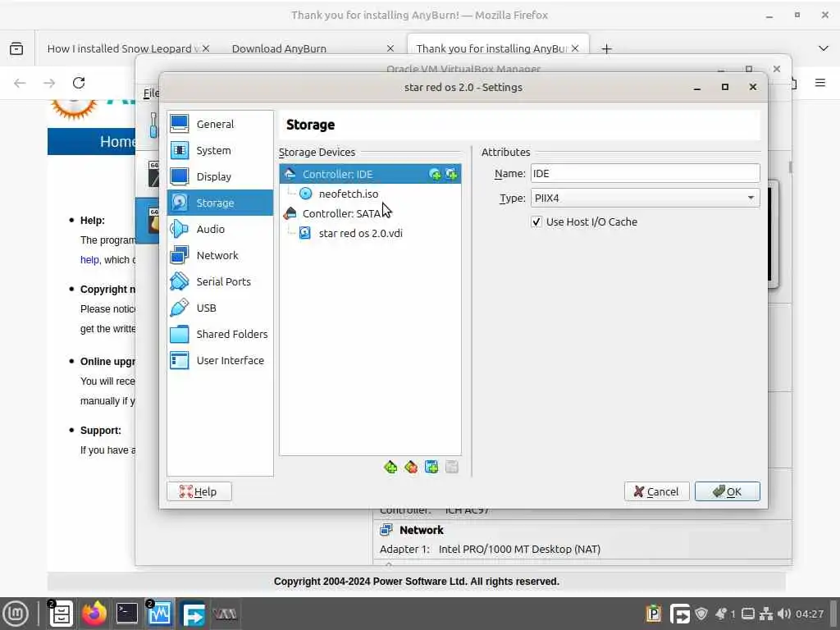The image size is (840, 630).
Task: Open VirtualBox taskbar window item
Action: (225, 614)
